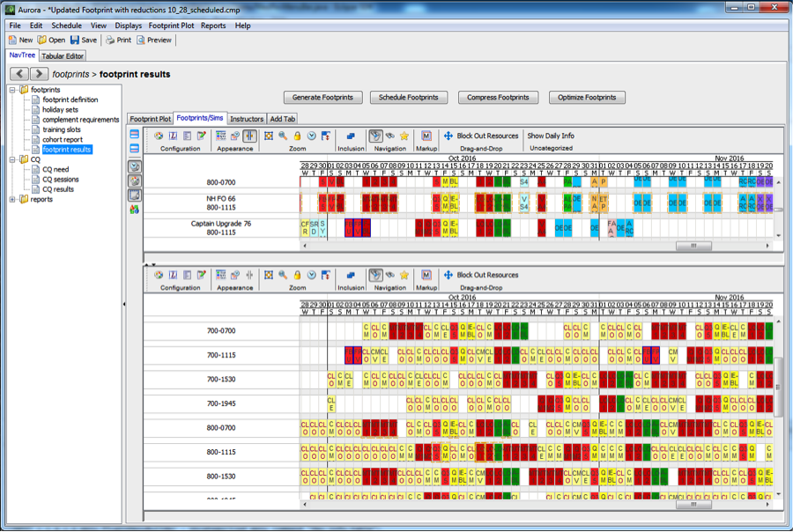The height and width of the screenshot is (532, 793).
Task: Click the Optimize Footprints button
Action: click(587, 97)
